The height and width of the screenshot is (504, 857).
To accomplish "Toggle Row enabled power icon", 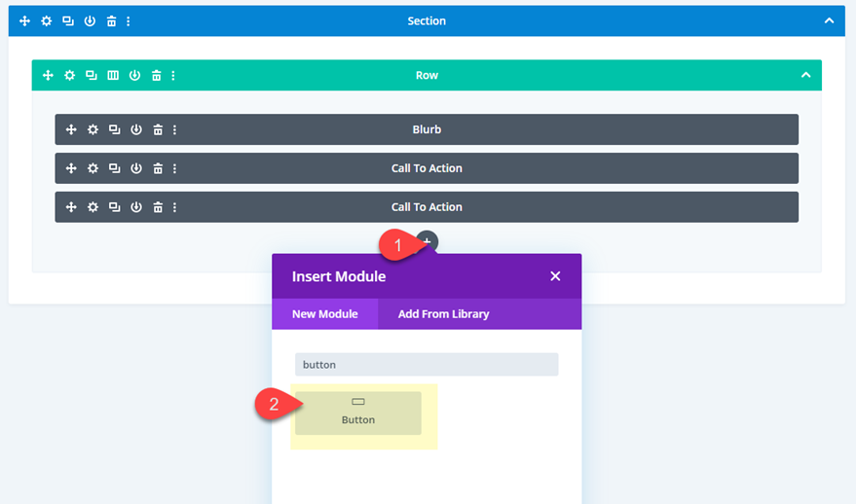I will tap(134, 75).
